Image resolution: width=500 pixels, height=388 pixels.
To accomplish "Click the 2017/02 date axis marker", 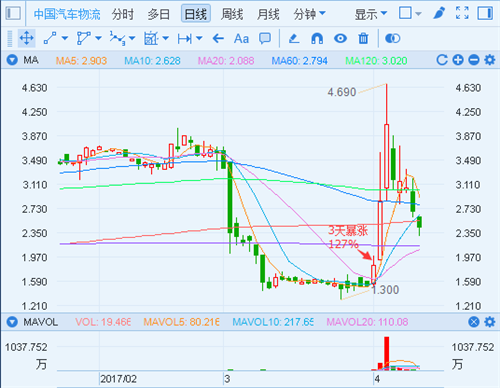I will (x=118, y=379).
